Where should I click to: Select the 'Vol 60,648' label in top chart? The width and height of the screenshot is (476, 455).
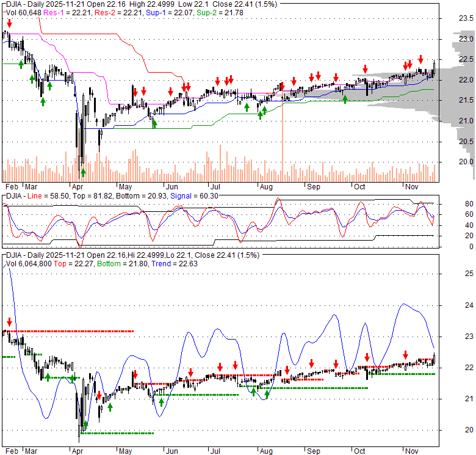24,13
